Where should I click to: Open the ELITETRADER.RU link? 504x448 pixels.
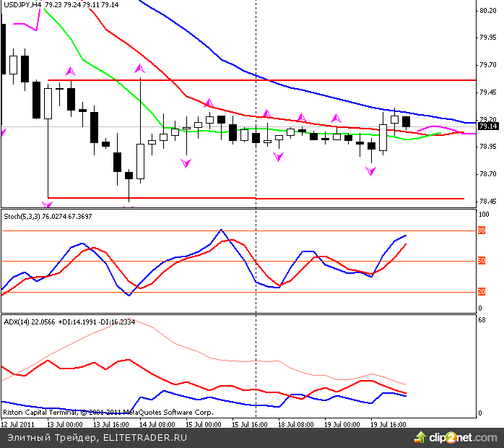[145, 437]
